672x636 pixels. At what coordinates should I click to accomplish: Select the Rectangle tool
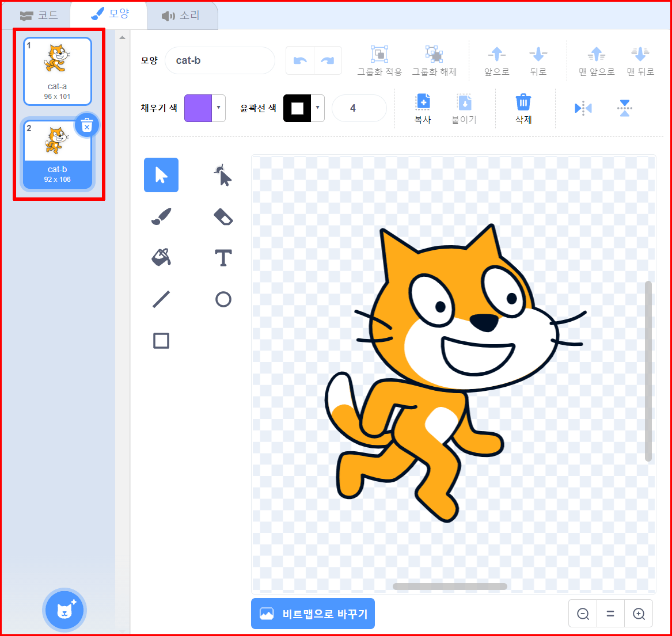click(x=161, y=341)
